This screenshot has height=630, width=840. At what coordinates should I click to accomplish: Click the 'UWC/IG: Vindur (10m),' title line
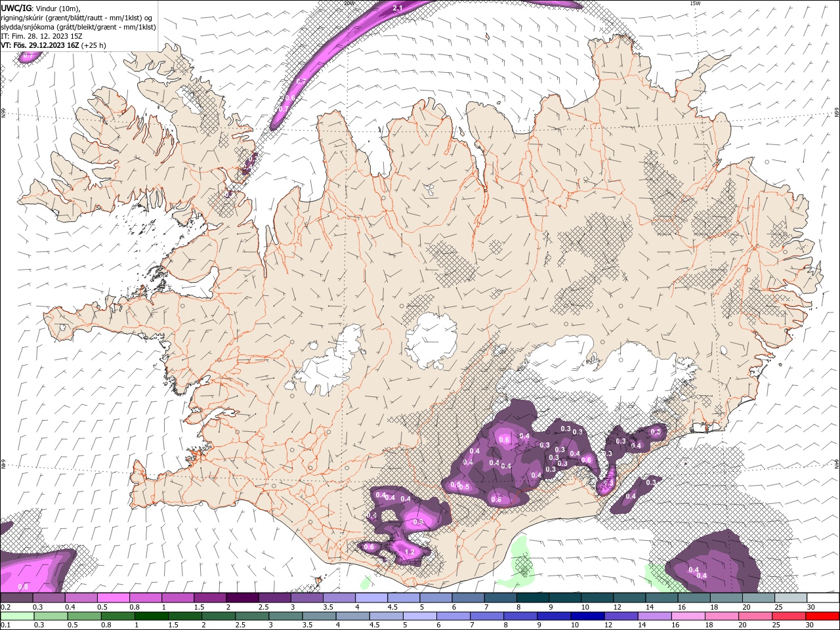coord(41,8)
